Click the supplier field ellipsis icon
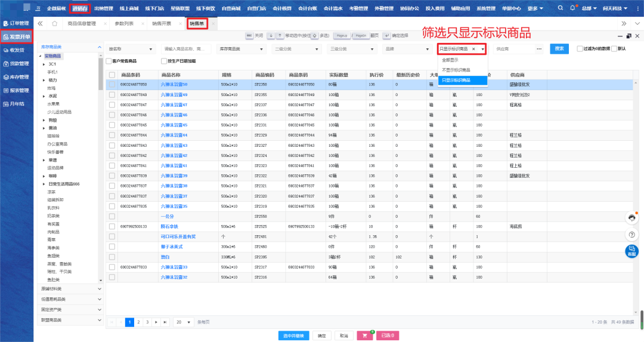 [538, 48]
